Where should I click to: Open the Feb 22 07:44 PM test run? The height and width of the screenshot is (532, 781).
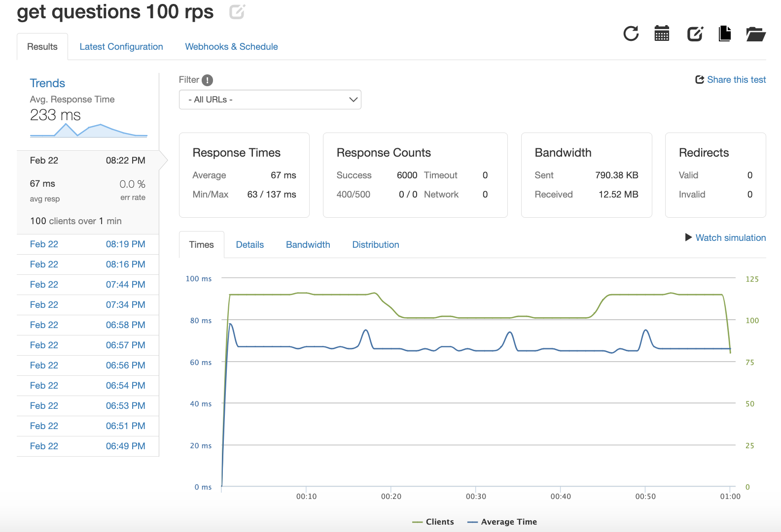88,285
